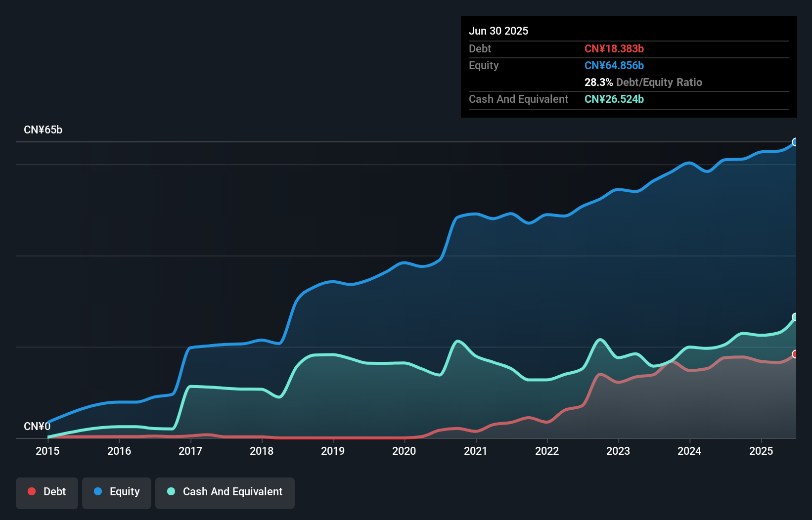Toggle the Debt series visibility

[47, 492]
